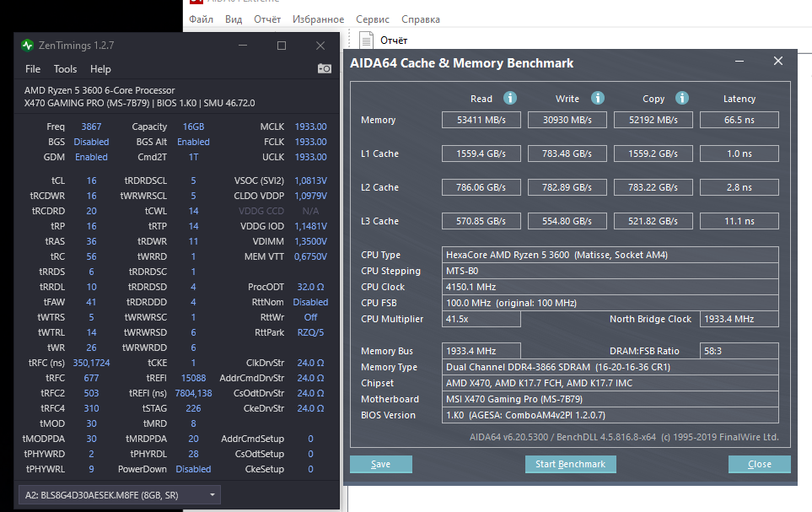Open Copy benchmark info icon
Screen dimensions: 812x512
[682, 98]
